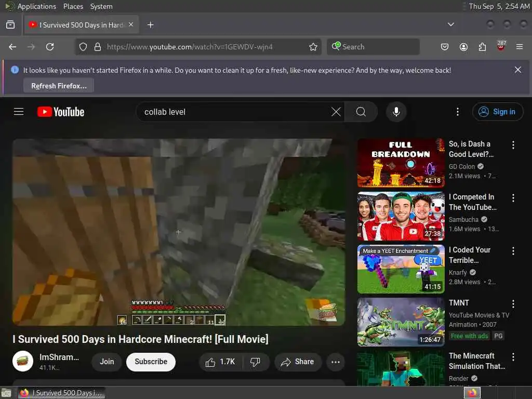The width and height of the screenshot is (532, 399).
Task: Click show desktop icon in taskbar
Action: pos(6,393)
